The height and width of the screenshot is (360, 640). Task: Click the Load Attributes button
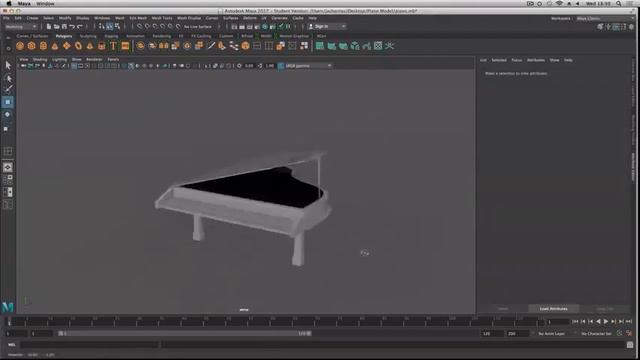(553, 309)
